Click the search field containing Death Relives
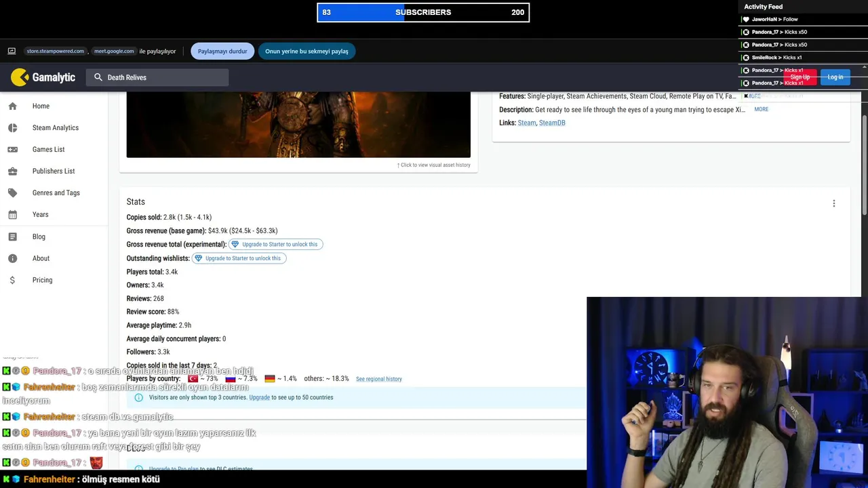The width and height of the screenshot is (868, 488). [157, 77]
